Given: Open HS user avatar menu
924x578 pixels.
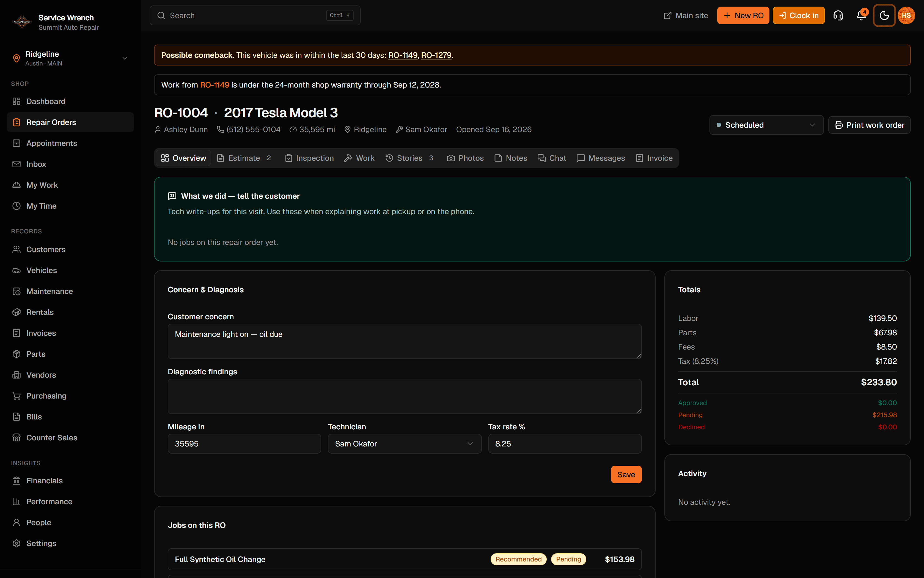Looking at the screenshot, I should coord(906,15).
